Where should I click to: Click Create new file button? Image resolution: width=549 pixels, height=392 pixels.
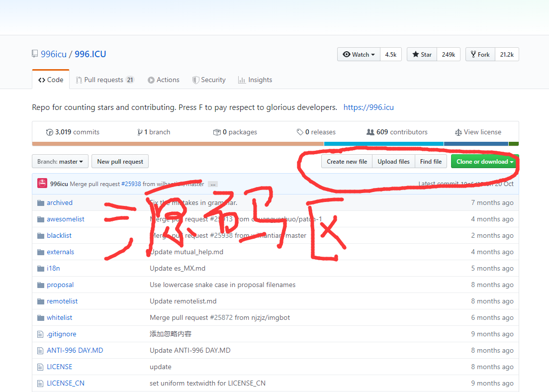[347, 162]
